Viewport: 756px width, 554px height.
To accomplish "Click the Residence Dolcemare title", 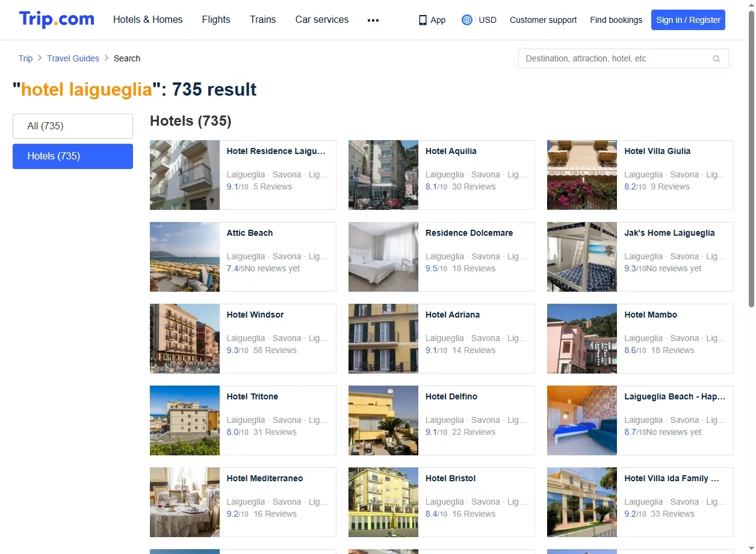I will coord(469,233).
